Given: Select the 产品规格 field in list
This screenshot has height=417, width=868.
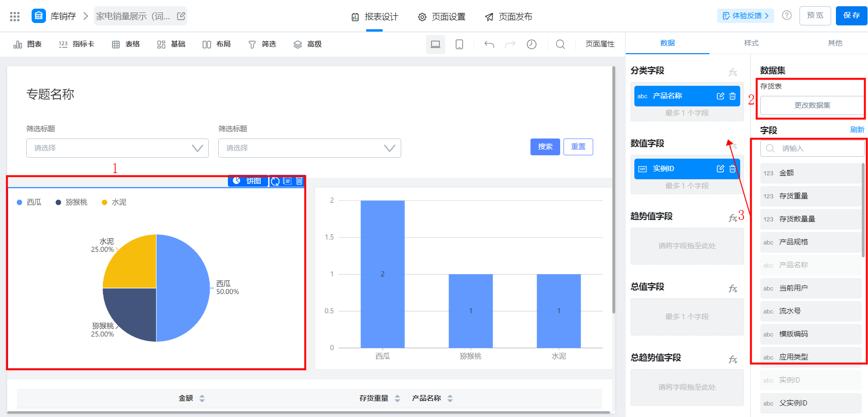Looking at the screenshot, I should pos(811,242).
